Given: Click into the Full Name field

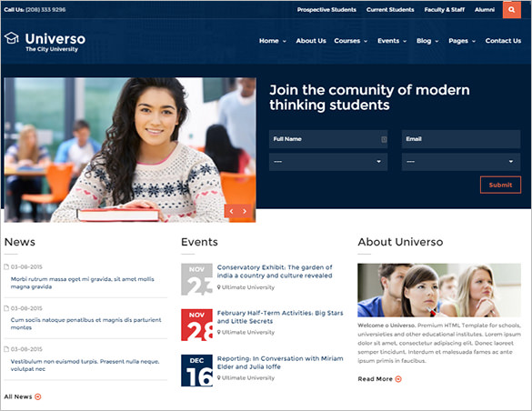Looking at the screenshot, I should coord(328,139).
